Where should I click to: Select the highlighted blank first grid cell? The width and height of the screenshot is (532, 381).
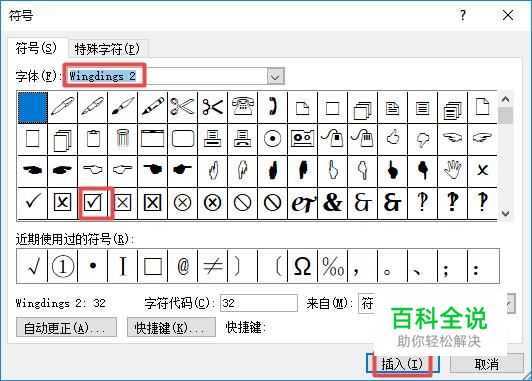pyautogui.click(x=33, y=107)
